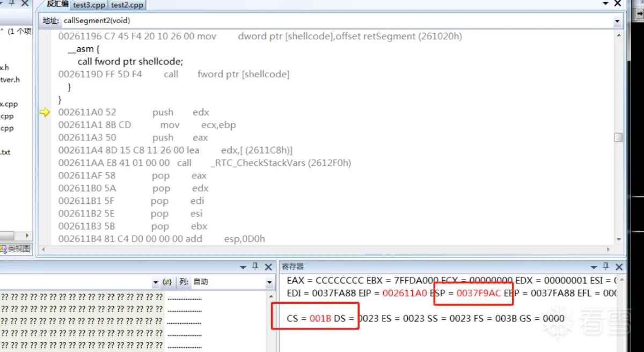This screenshot has height=352, width=644.
Task: Click the ESP value 0037F9AC
Action: [479, 293]
